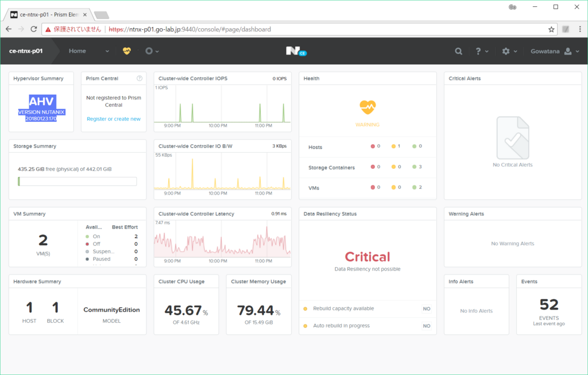Expand the settings menu chevron
Screen dimensions: 588x375
coord(516,51)
